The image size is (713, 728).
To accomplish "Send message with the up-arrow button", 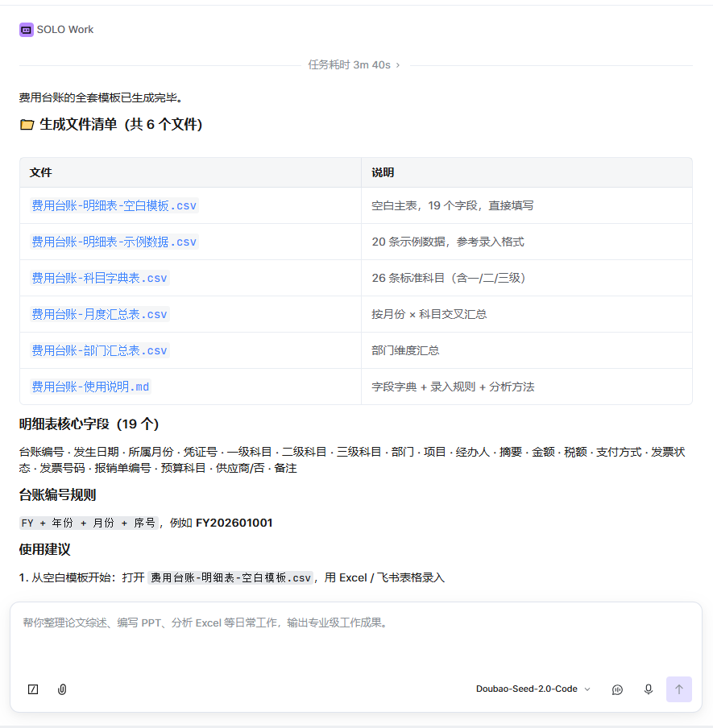I will coord(679,689).
